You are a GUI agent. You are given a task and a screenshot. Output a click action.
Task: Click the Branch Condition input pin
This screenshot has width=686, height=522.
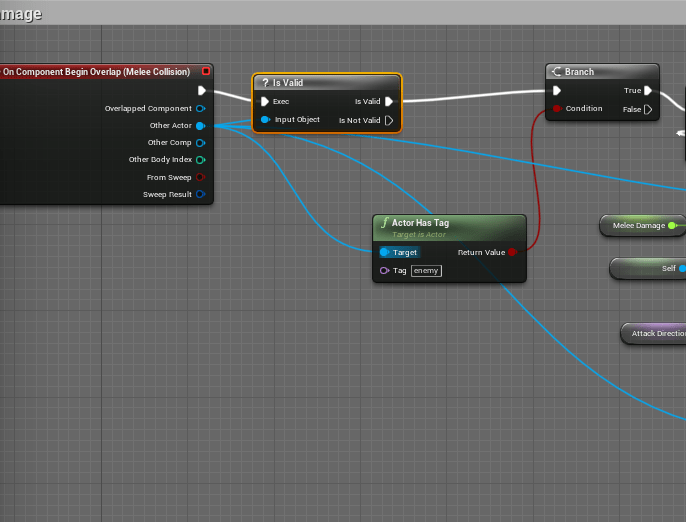(557, 108)
